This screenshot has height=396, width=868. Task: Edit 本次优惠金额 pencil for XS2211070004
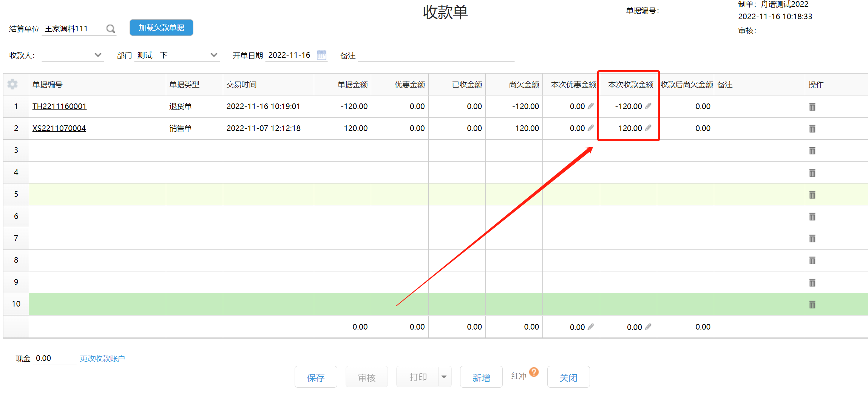(591, 128)
